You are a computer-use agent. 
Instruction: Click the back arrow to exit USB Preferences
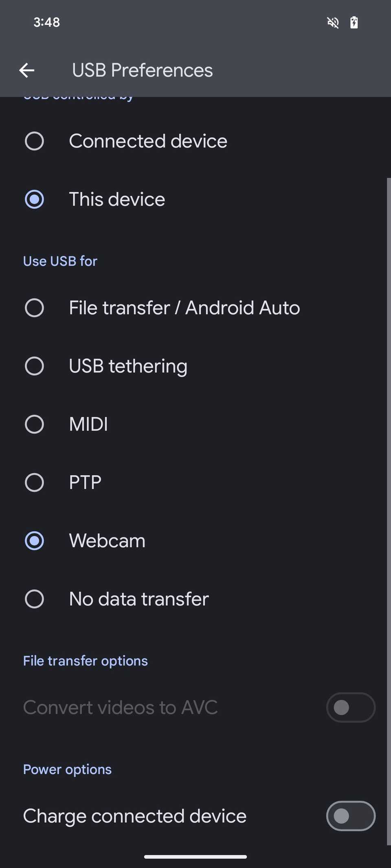[x=27, y=70]
